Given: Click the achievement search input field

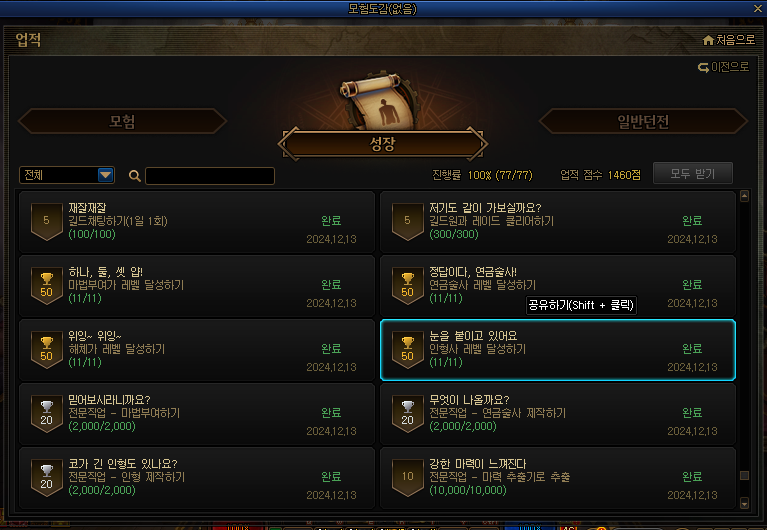Looking at the screenshot, I should pyautogui.click(x=210, y=176).
